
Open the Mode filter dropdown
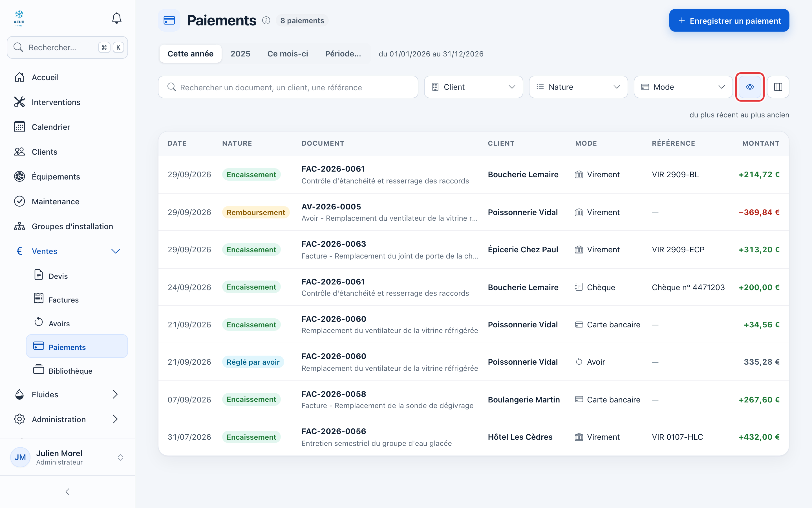[x=683, y=87]
